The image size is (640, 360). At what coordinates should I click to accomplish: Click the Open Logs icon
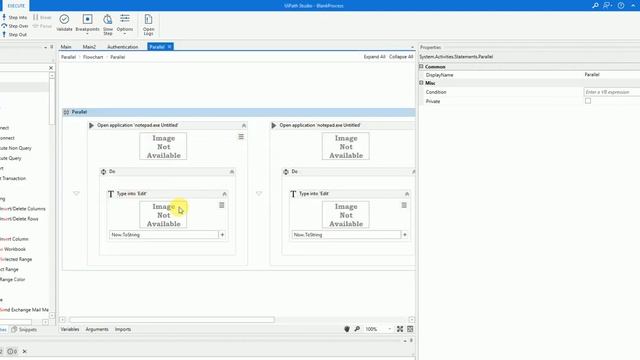coord(148,19)
